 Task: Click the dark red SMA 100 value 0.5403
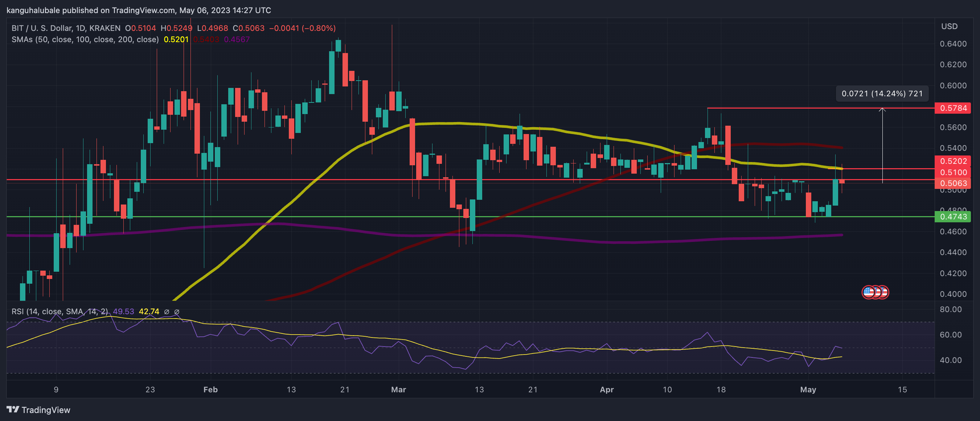pyautogui.click(x=206, y=39)
